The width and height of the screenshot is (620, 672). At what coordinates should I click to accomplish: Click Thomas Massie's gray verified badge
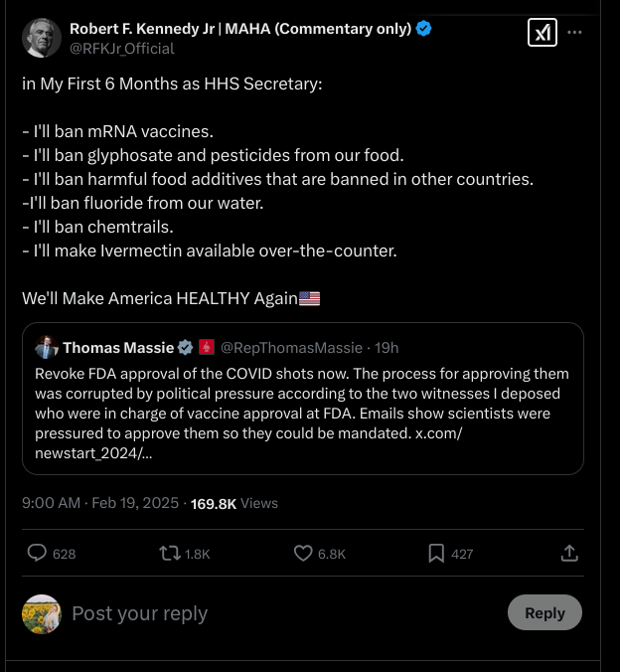185,348
